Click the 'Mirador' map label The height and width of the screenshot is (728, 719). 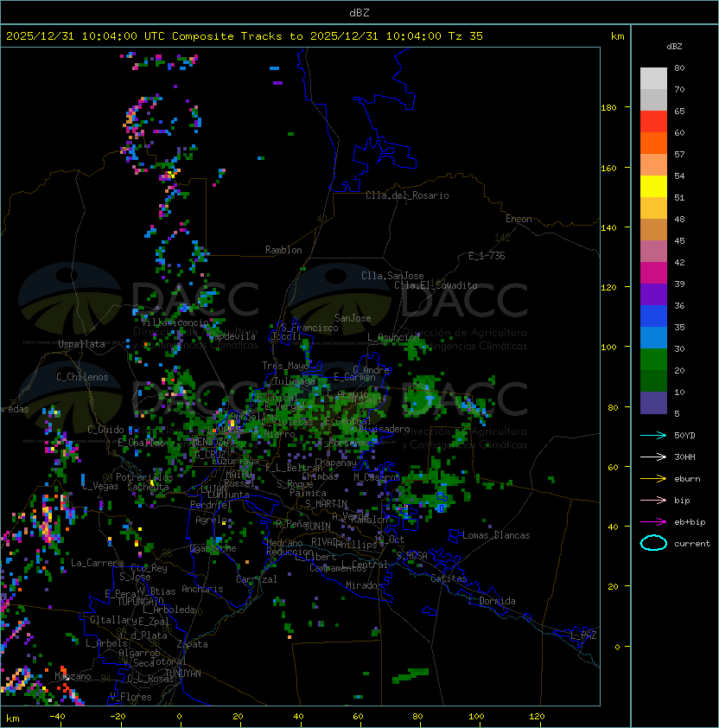[x=364, y=585]
